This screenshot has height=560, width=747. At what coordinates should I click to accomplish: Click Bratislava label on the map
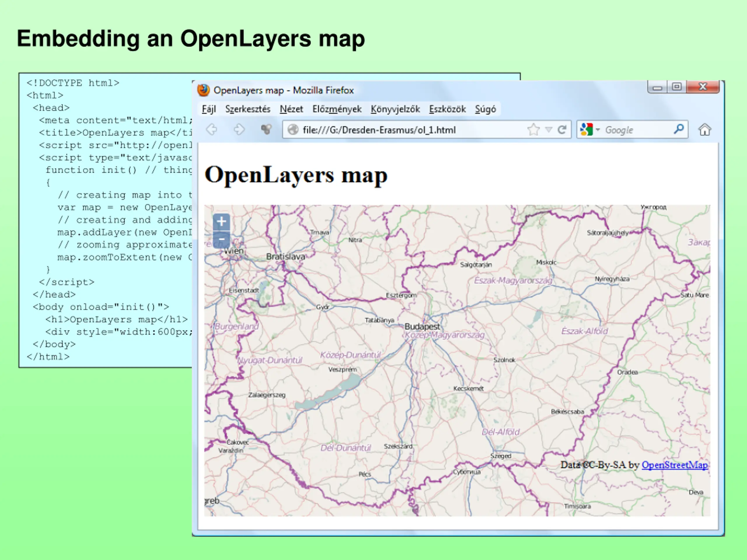click(286, 257)
